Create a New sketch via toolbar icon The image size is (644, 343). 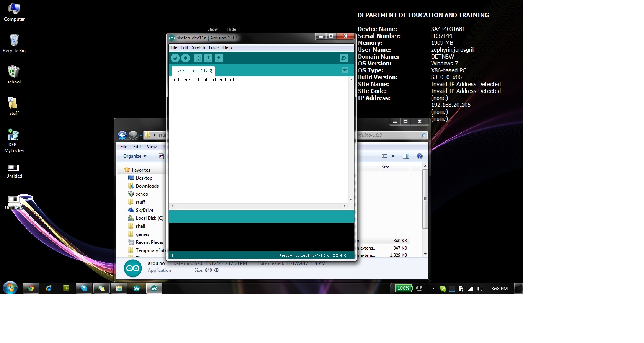[198, 58]
